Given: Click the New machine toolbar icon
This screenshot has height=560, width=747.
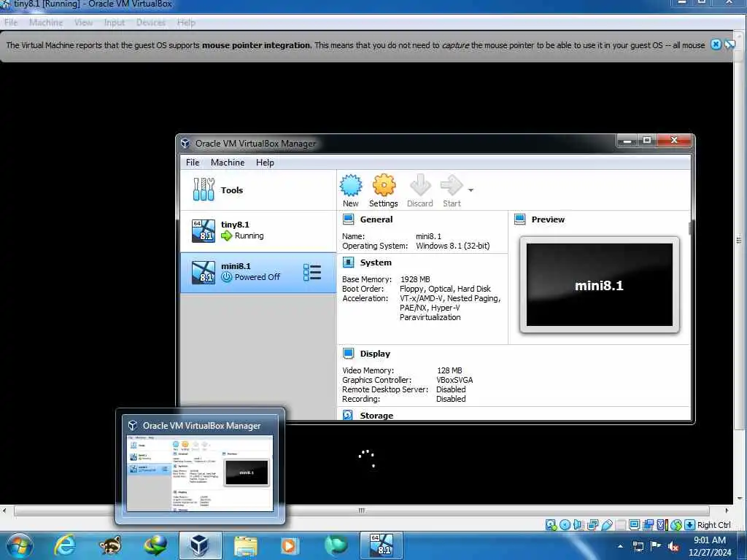Looking at the screenshot, I should [351, 190].
